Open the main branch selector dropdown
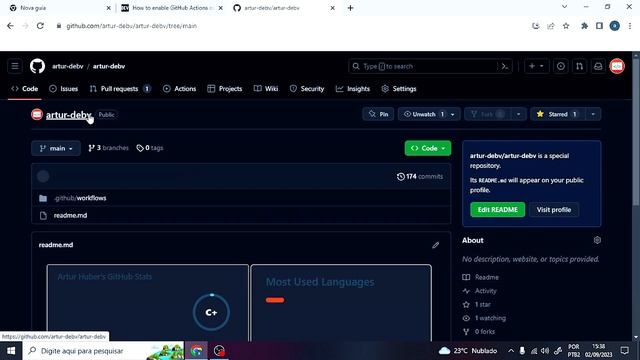The width and height of the screenshot is (640, 360). coord(56,148)
